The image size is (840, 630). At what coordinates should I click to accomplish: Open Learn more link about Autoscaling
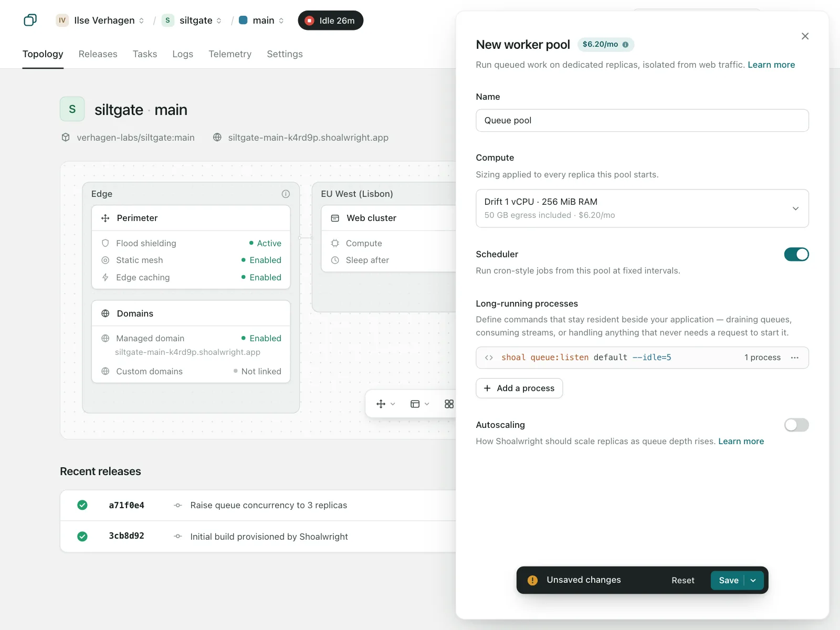(x=741, y=441)
